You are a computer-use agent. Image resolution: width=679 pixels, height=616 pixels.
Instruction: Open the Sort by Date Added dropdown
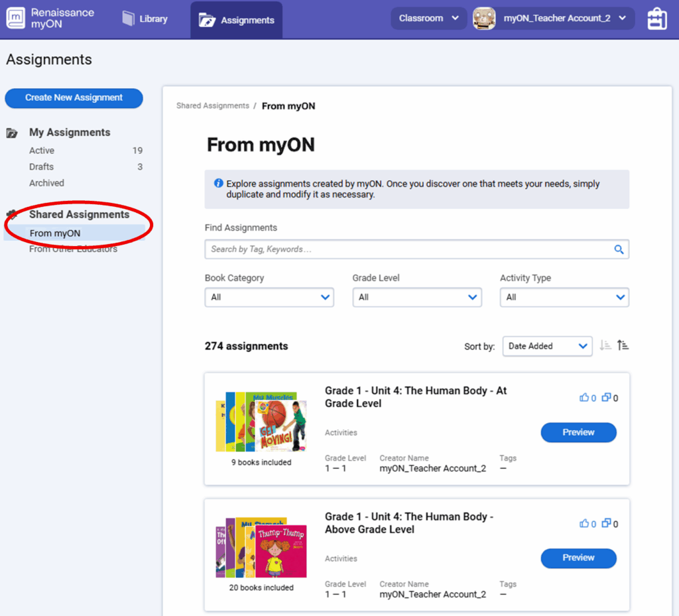(547, 345)
